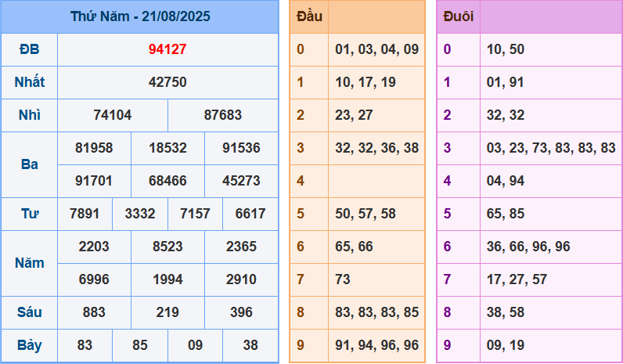Click the ĐB row label
This screenshot has width=623, height=364.
pyautogui.click(x=29, y=49)
